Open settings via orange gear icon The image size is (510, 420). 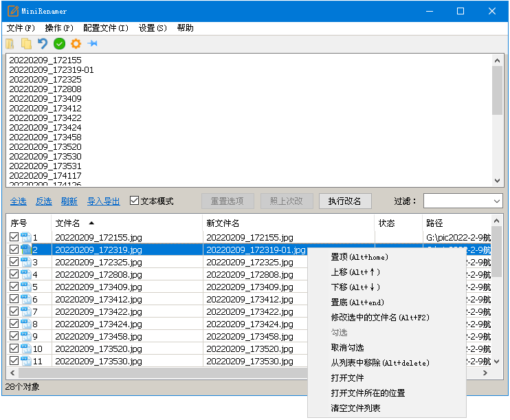click(x=76, y=44)
